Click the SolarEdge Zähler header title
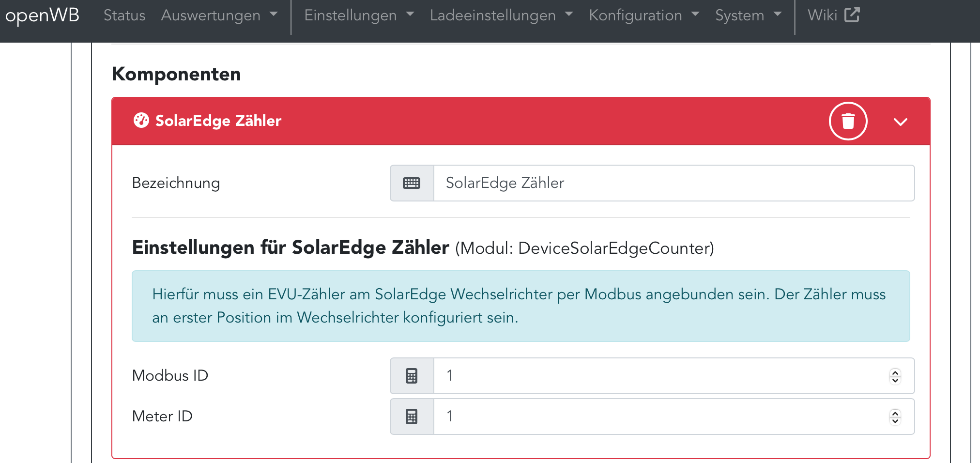Image resolution: width=980 pixels, height=463 pixels. pos(218,121)
